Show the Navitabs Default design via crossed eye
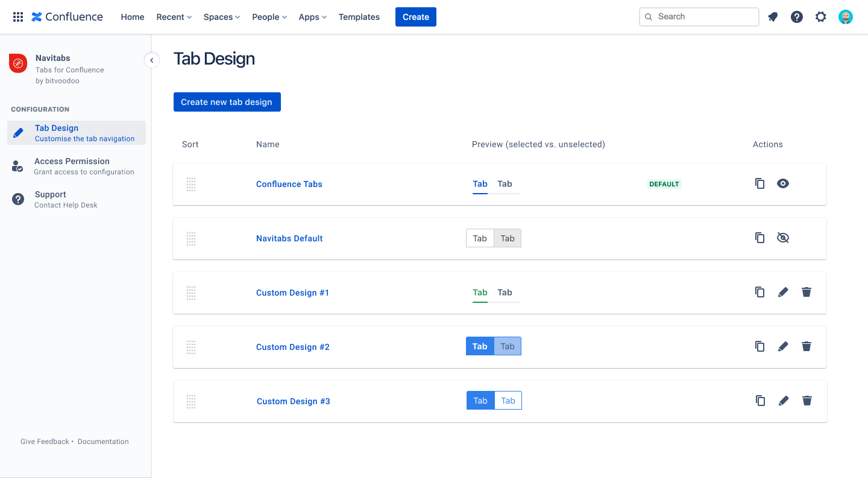This screenshot has width=868, height=479. tap(783, 238)
